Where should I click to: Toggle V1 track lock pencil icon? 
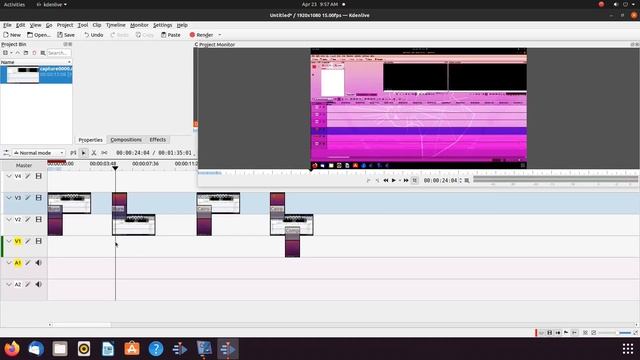[28, 241]
